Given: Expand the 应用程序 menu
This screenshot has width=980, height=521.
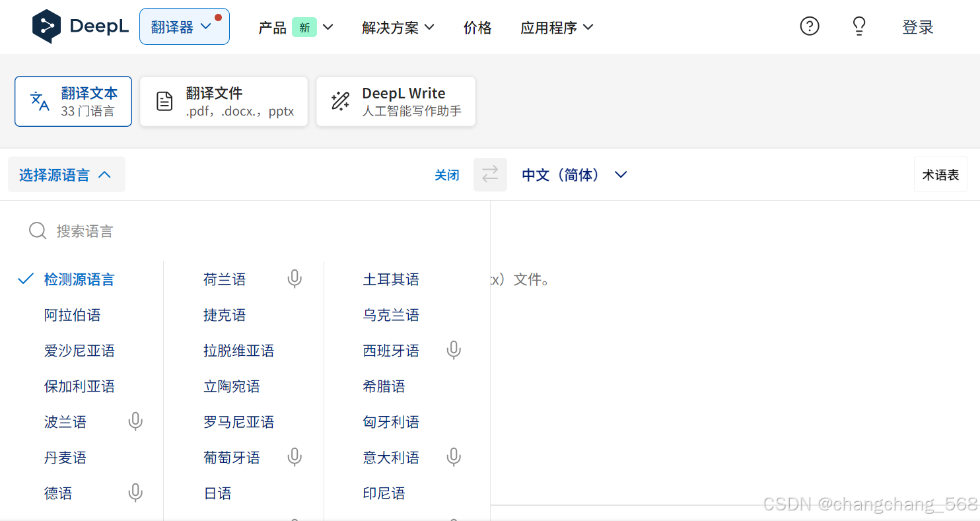Looking at the screenshot, I should click(557, 28).
